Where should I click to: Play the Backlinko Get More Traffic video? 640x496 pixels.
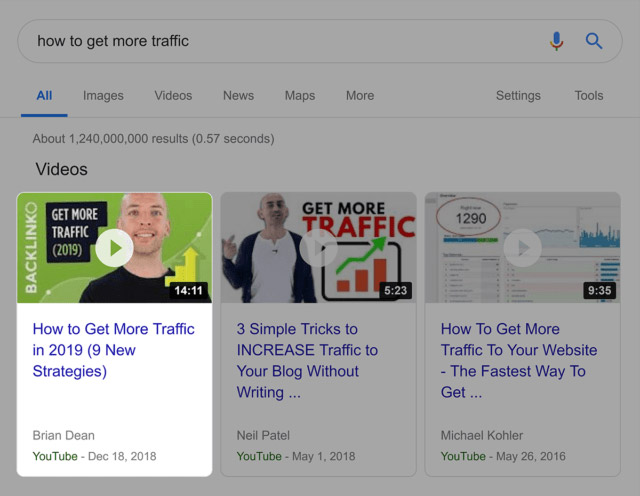114,248
